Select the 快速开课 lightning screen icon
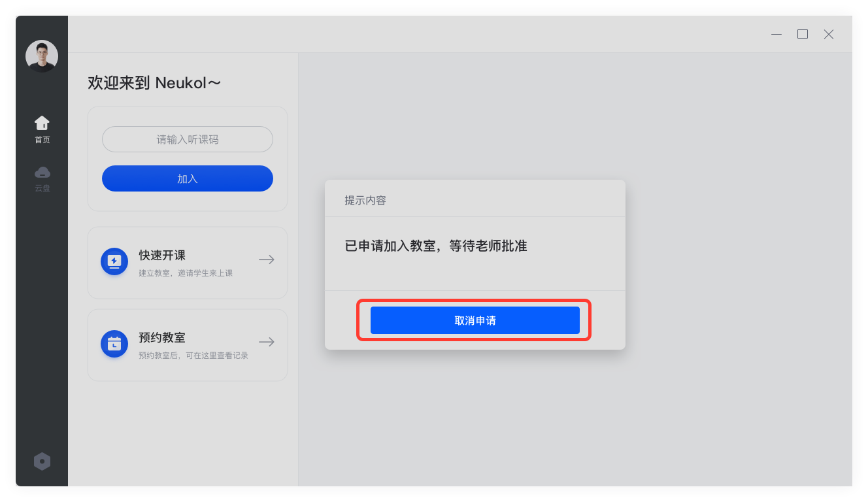Image resolution: width=868 pixels, height=502 pixels. [114, 261]
